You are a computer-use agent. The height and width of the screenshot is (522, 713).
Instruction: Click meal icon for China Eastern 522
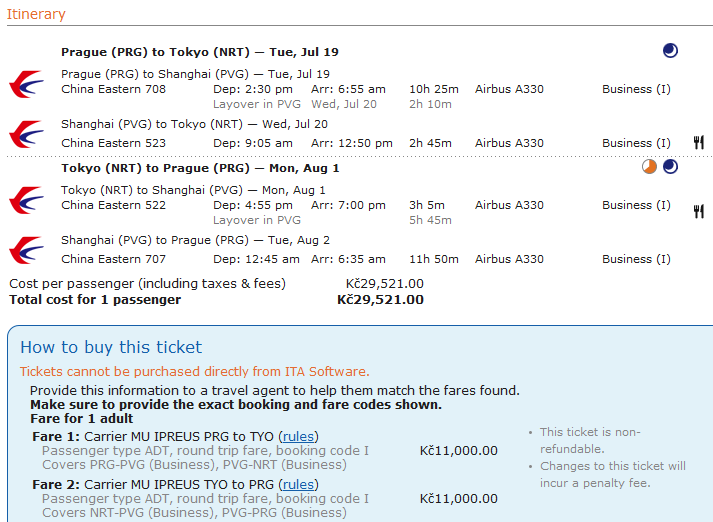point(698,211)
